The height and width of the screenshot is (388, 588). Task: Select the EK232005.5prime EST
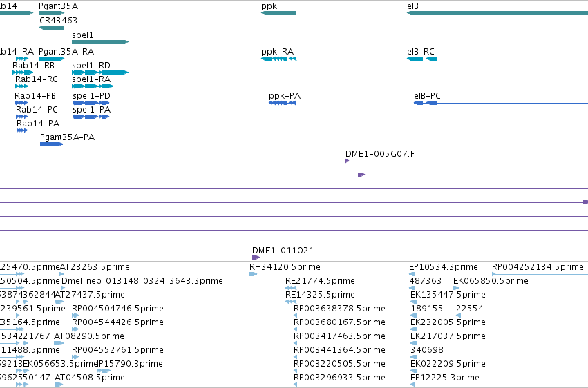[x=413, y=329]
